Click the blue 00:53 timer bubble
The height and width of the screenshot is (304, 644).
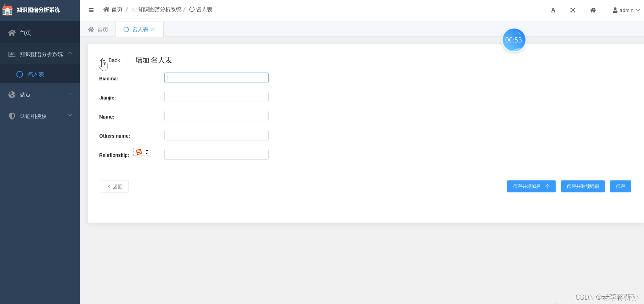point(513,40)
